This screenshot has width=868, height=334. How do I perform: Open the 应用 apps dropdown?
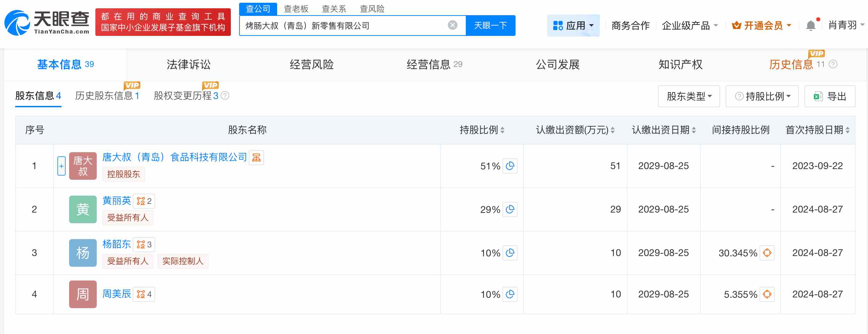tap(573, 25)
